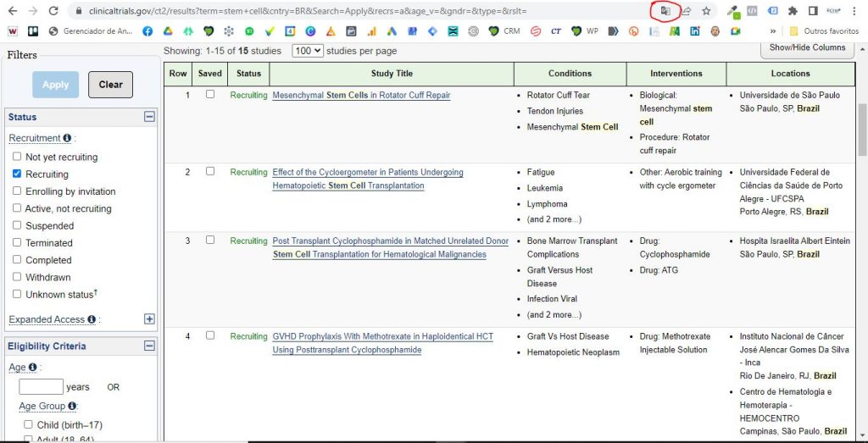Click the Interventions column header
The height and width of the screenshot is (443, 868).
(676, 74)
